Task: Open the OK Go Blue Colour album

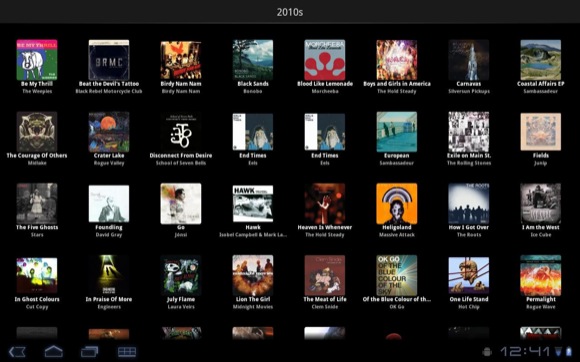Action: (397, 275)
